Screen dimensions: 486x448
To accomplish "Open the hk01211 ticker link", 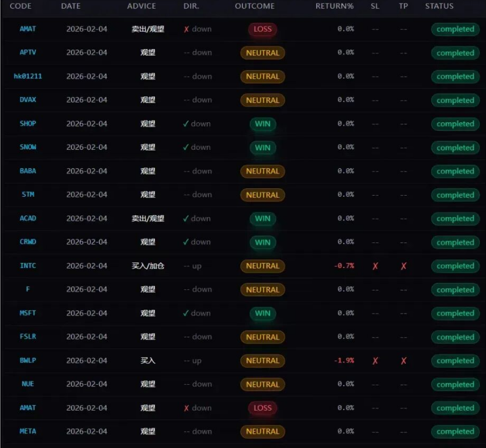I will (x=28, y=76).
